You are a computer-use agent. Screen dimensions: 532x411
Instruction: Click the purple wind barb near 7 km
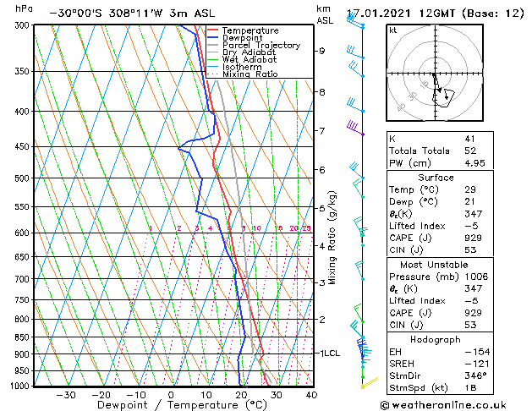(355, 129)
